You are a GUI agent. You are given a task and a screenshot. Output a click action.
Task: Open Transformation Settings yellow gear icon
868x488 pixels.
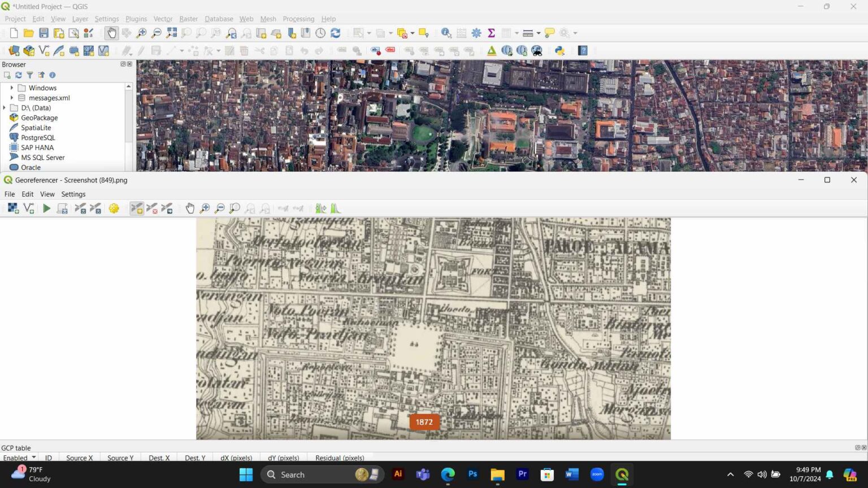(114, 208)
